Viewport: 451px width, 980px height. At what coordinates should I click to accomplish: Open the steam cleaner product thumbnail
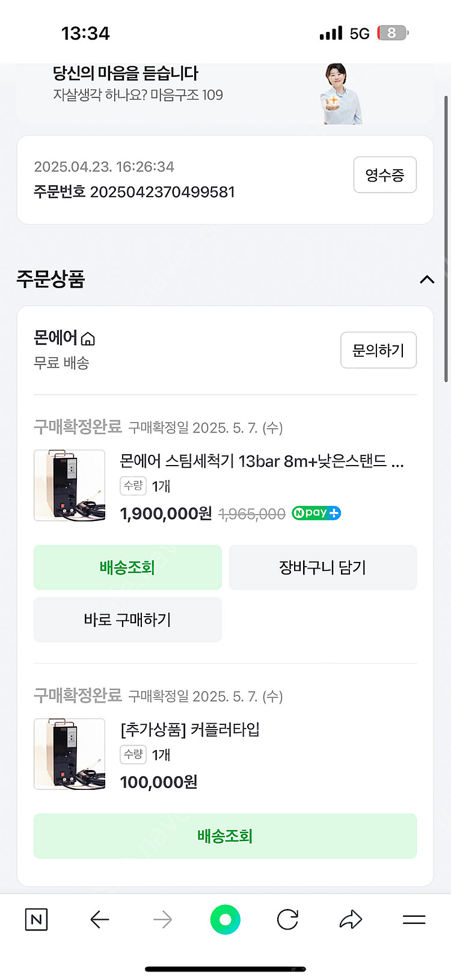pos(70,485)
